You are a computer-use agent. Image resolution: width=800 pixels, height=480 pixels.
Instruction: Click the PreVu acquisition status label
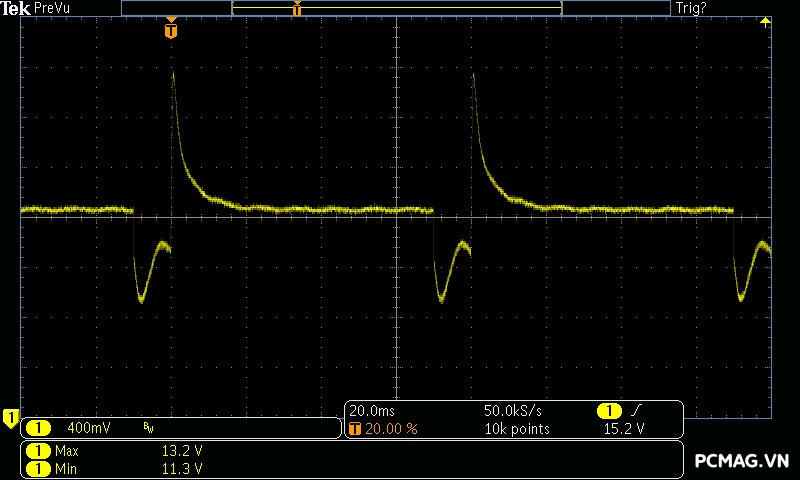click(50, 8)
